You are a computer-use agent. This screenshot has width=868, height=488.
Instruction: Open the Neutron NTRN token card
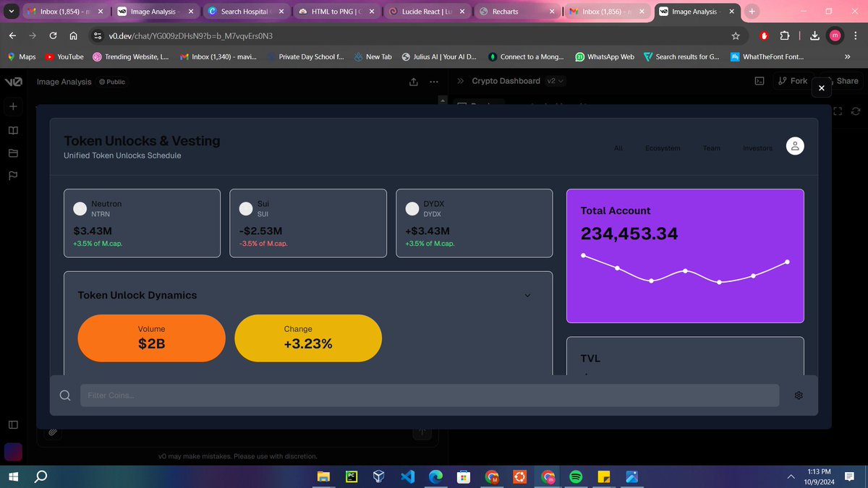click(x=142, y=223)
